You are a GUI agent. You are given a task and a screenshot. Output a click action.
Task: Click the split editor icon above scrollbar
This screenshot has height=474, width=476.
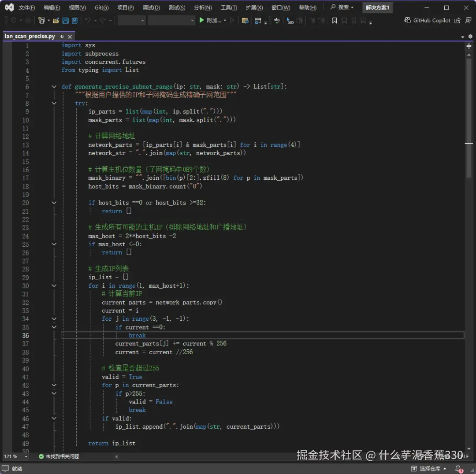(x=469, y=46)
